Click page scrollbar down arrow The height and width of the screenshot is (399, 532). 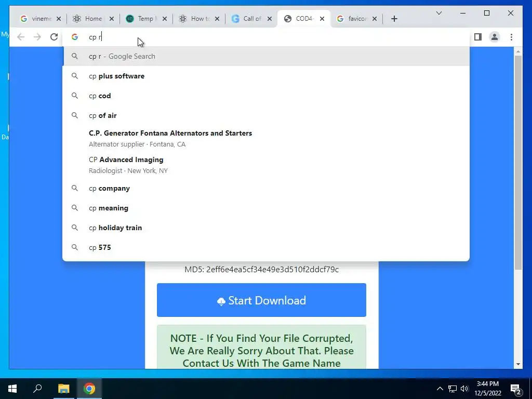pos(518,364)
